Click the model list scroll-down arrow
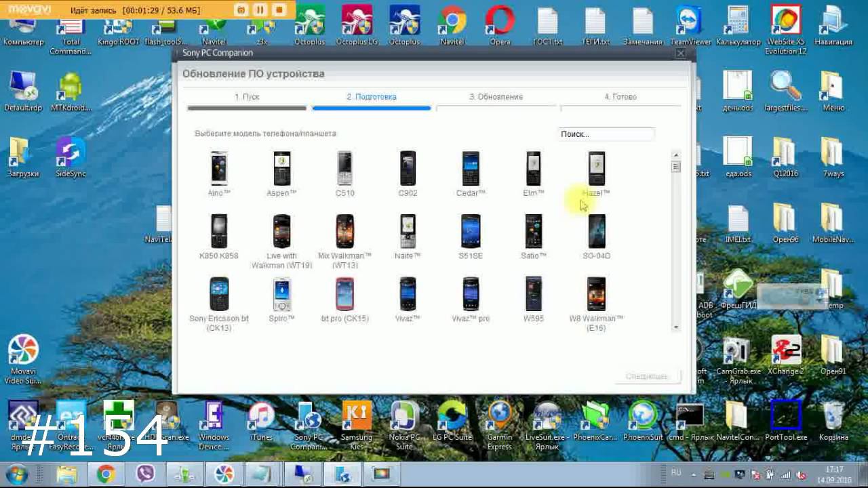Viewport: 868px width, 488px height. [675, 327]
